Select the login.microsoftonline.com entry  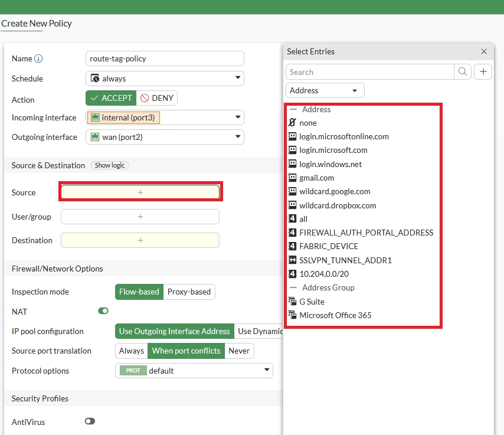point(344,137)
